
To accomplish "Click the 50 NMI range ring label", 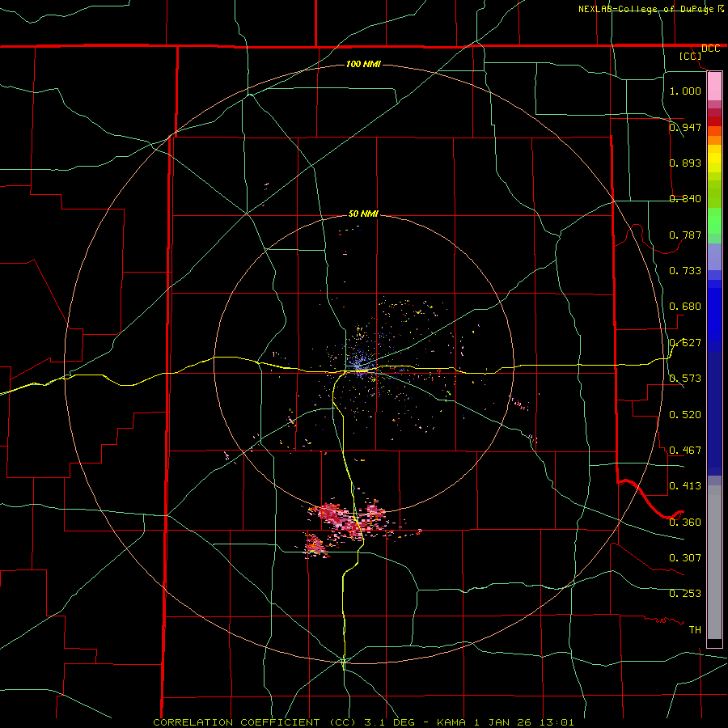I will [x=363, y=214].
